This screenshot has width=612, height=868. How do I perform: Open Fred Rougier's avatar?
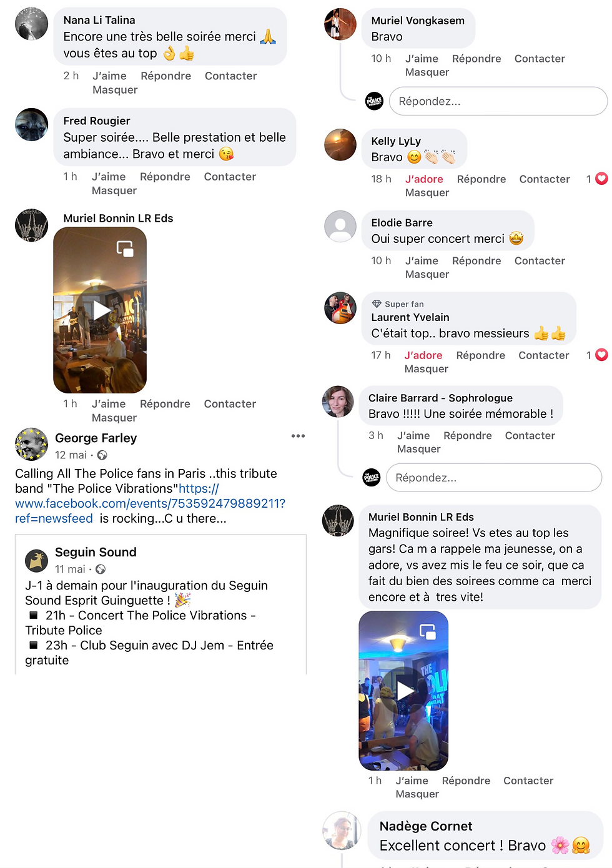(x=31, y=124)
